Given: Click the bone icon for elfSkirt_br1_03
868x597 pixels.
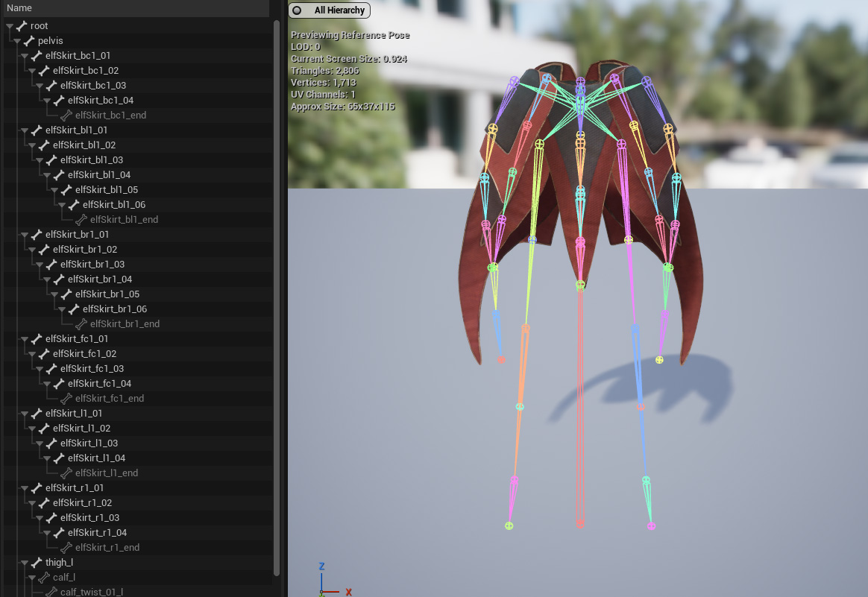Looking at the screenshot, I should [51, 265].
